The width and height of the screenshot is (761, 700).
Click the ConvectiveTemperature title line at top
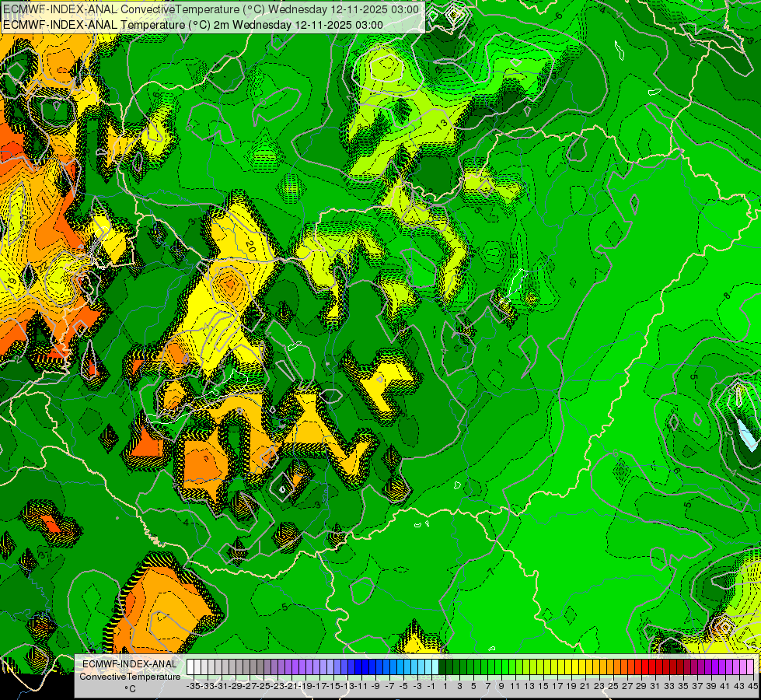pos(211,9)
